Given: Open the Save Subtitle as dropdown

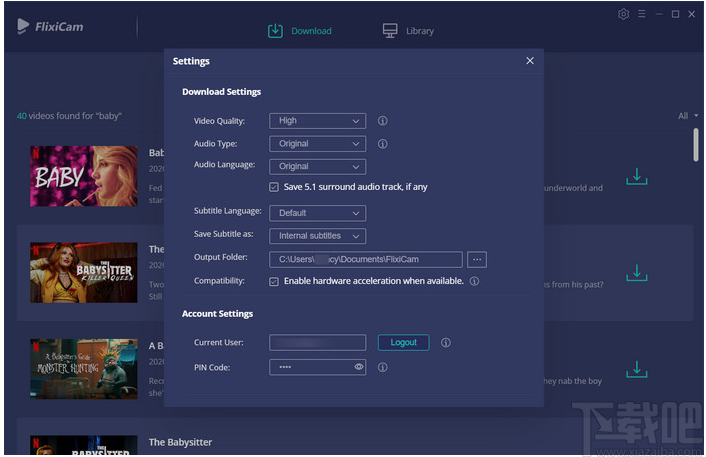Looking at the screenshot, I should click(317, 236).
